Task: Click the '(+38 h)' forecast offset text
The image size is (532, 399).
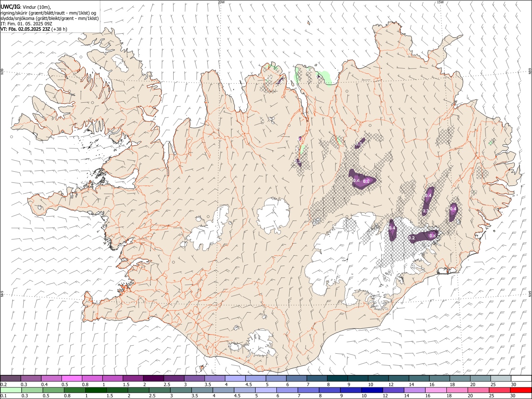Action: (x=60, y=29)
